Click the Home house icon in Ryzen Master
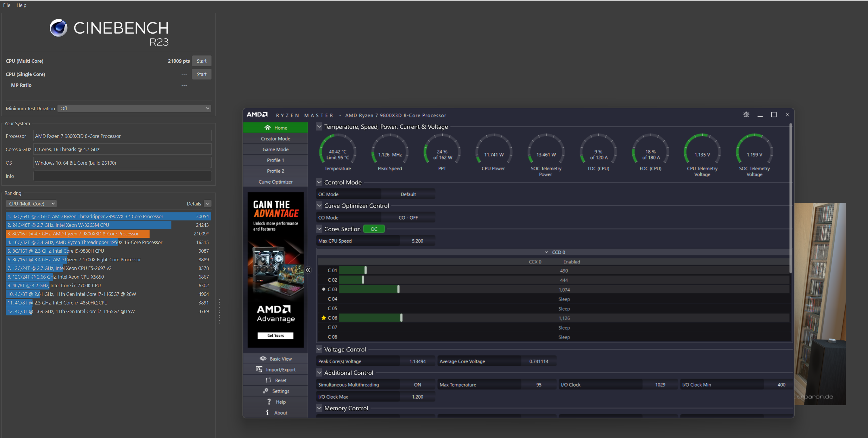Image resolution: width=868 pixels, height=438 pixels. pyautogui.click(x=267, y=127)
